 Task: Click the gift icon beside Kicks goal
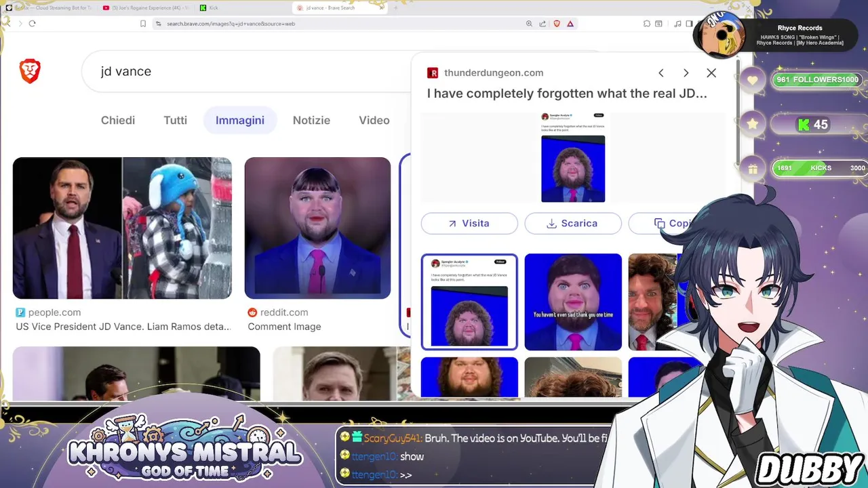click(753, 169)
